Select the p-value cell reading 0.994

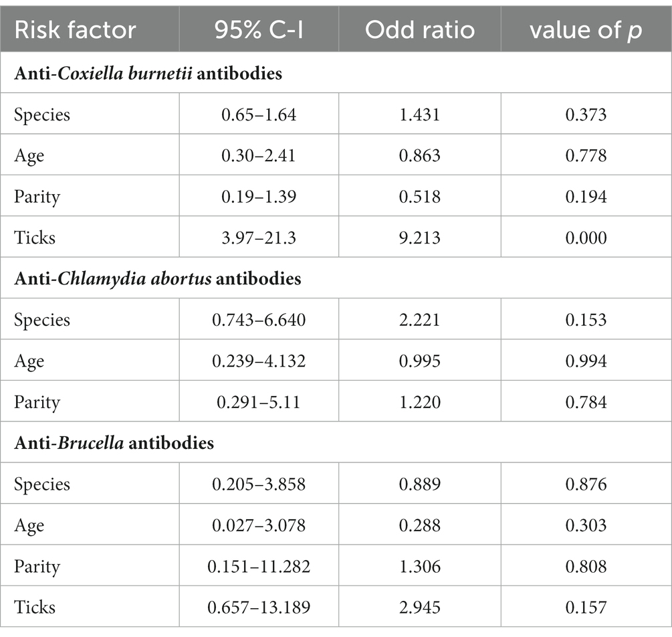[x=585, y=361]
